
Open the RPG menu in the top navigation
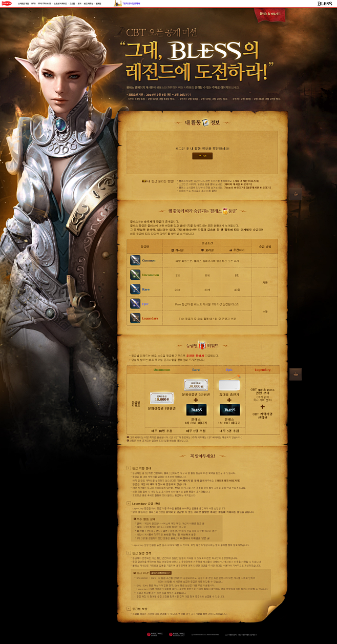(x=33, y=3)
